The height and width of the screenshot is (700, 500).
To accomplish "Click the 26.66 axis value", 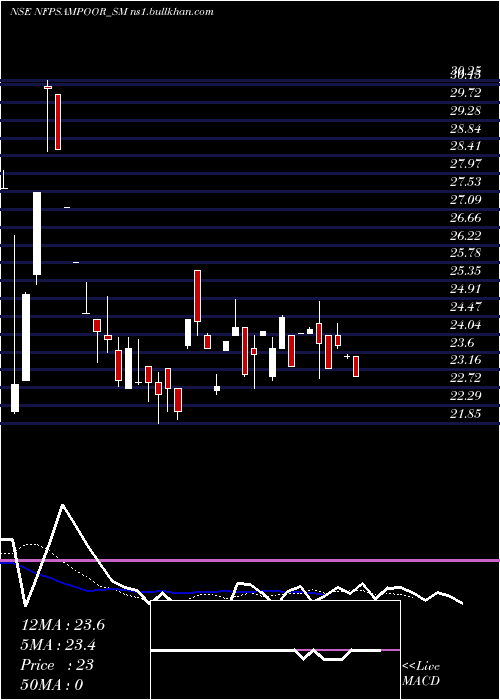I will (x=466, y=217).
